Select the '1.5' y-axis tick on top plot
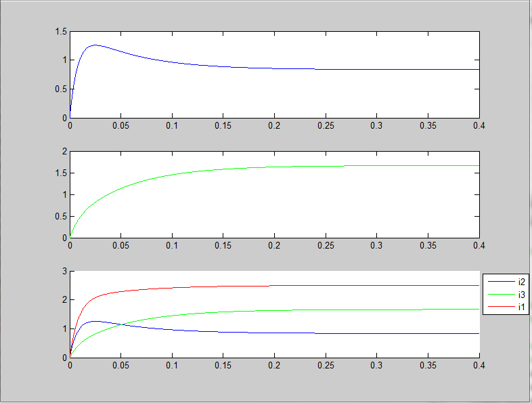 pyautogui.click(x=62, y=31)
